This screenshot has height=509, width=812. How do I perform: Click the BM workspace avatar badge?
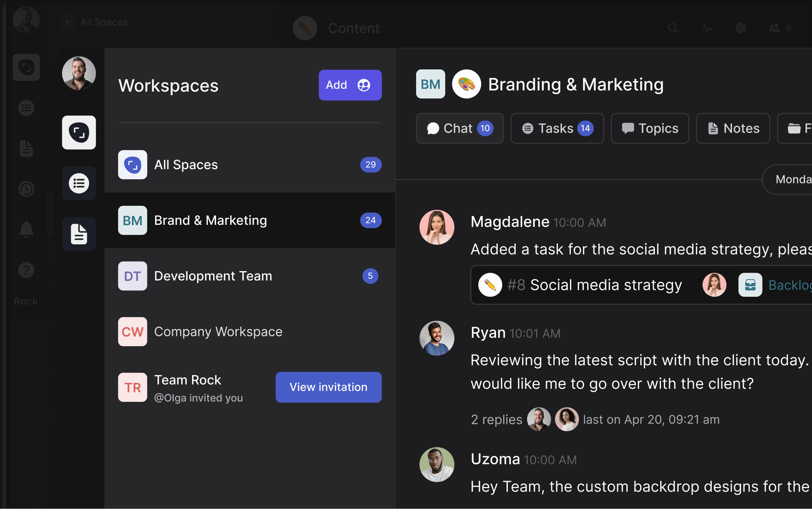(430, 84)
